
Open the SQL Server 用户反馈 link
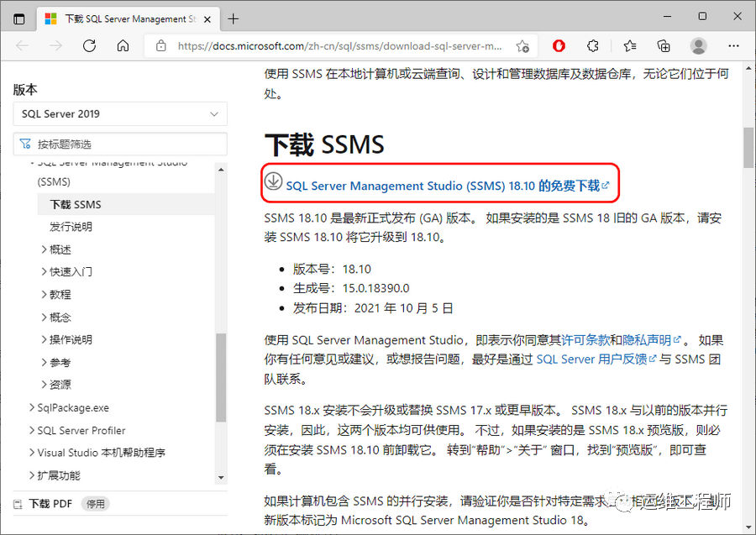click(x=596, y=359)
